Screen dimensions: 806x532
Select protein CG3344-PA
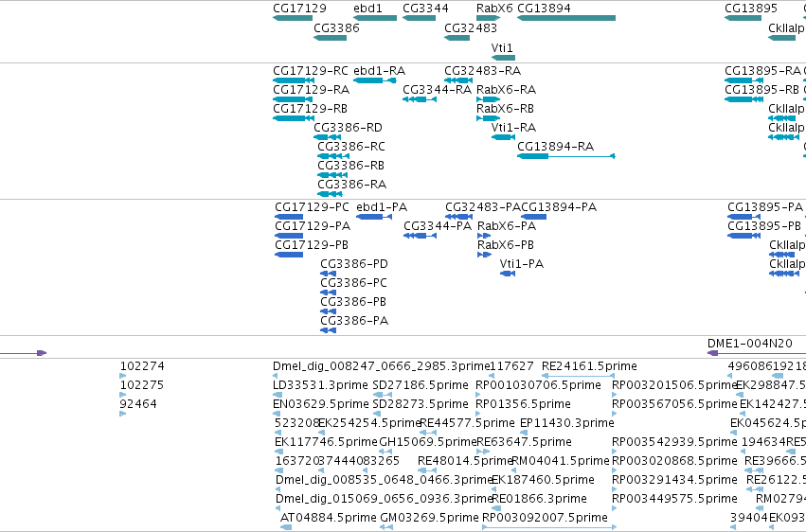[x=420, y=237]
